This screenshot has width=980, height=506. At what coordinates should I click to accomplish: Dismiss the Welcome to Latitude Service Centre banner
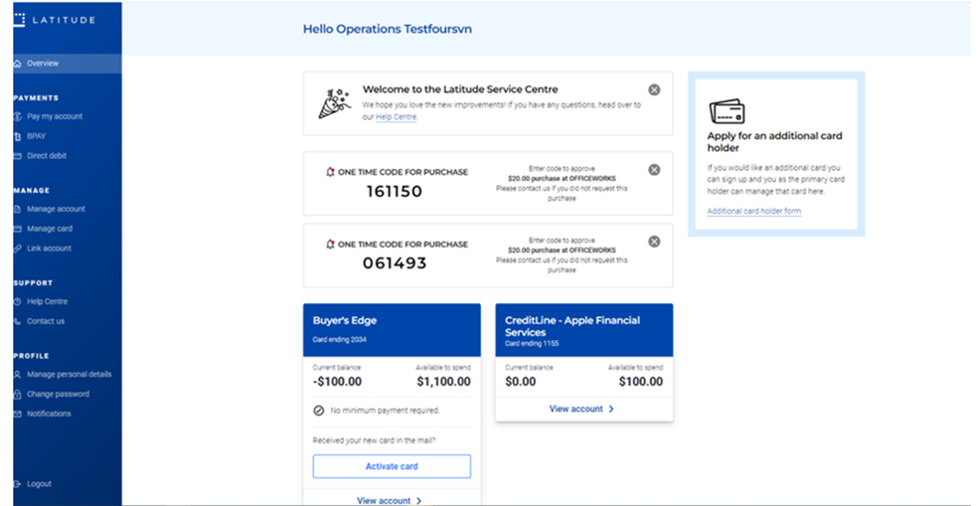(x=654, y=89)
